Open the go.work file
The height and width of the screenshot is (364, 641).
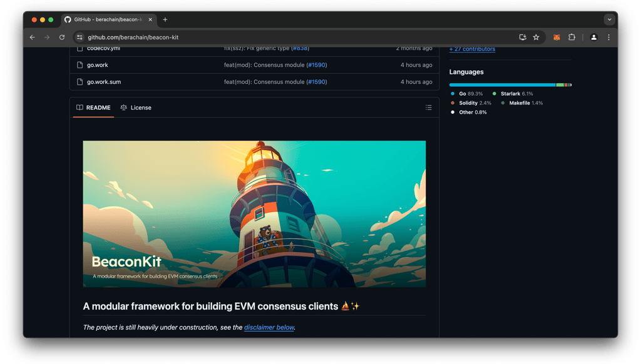point(97,65)
